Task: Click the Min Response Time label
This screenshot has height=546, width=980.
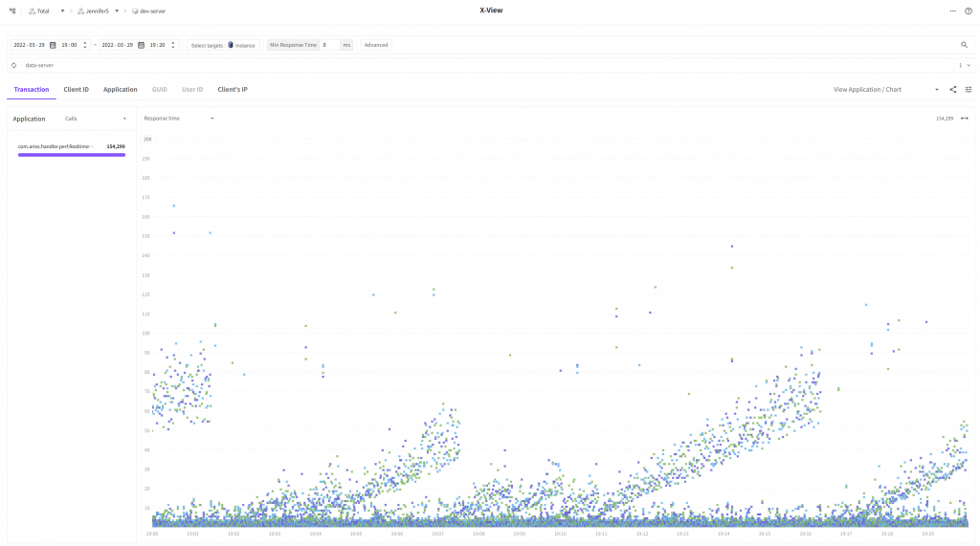Action: tap(293, 45)
